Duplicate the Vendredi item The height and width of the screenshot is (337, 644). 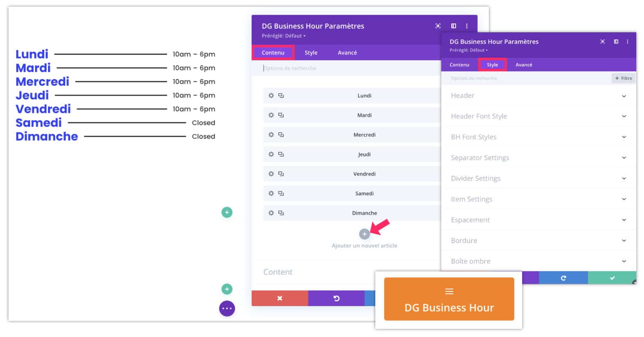281,174
